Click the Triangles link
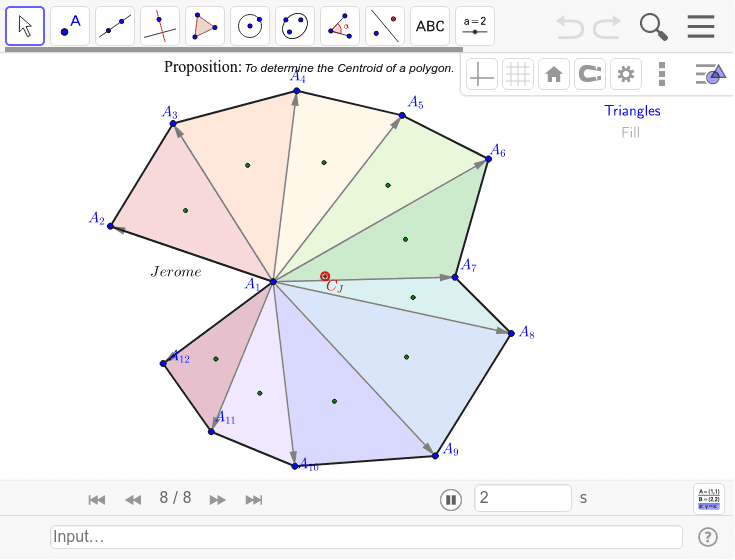Viewport: 735px width, 560px height. 632,111
